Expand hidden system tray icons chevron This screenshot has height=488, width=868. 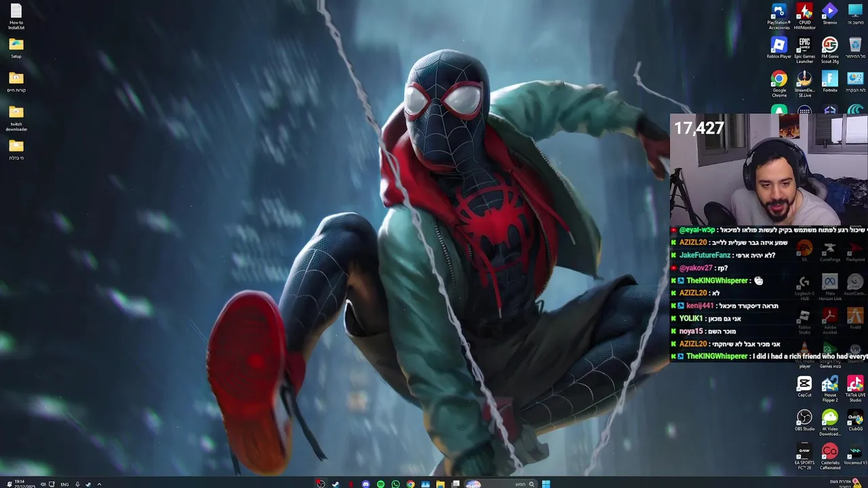click(x=99, y=484)
